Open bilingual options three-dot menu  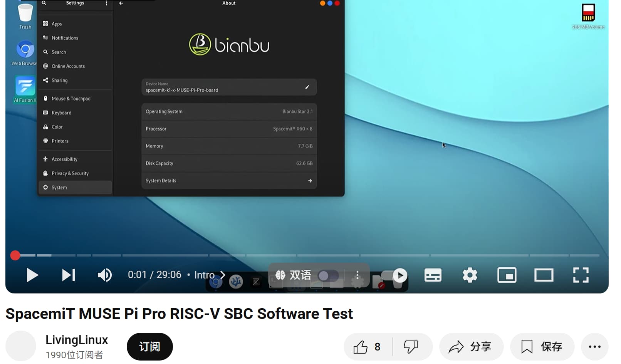click(357, 275)
